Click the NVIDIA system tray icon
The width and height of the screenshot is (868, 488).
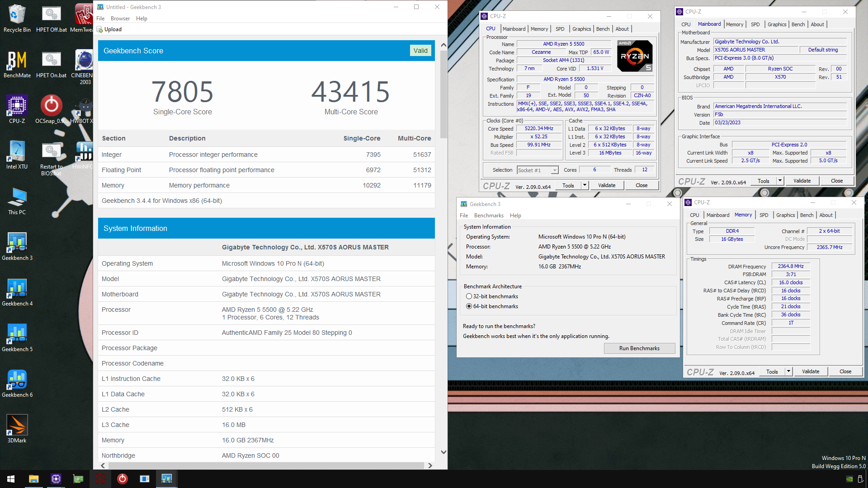pyautogui.click(x=849, y=479)
